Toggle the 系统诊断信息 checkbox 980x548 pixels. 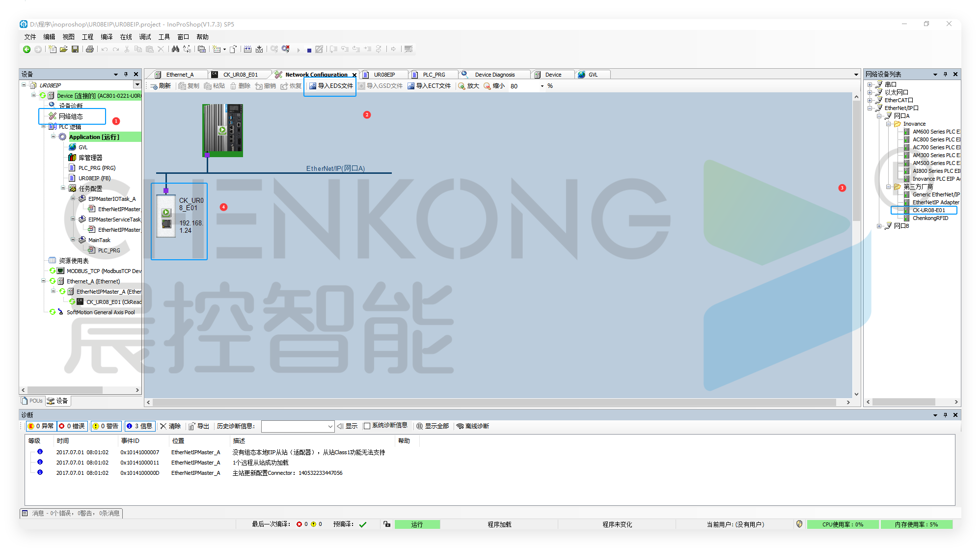[x=367, y=426]
